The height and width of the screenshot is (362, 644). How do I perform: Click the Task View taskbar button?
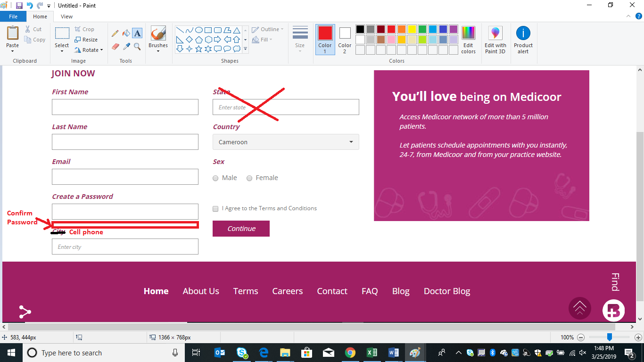coord(197,353)
